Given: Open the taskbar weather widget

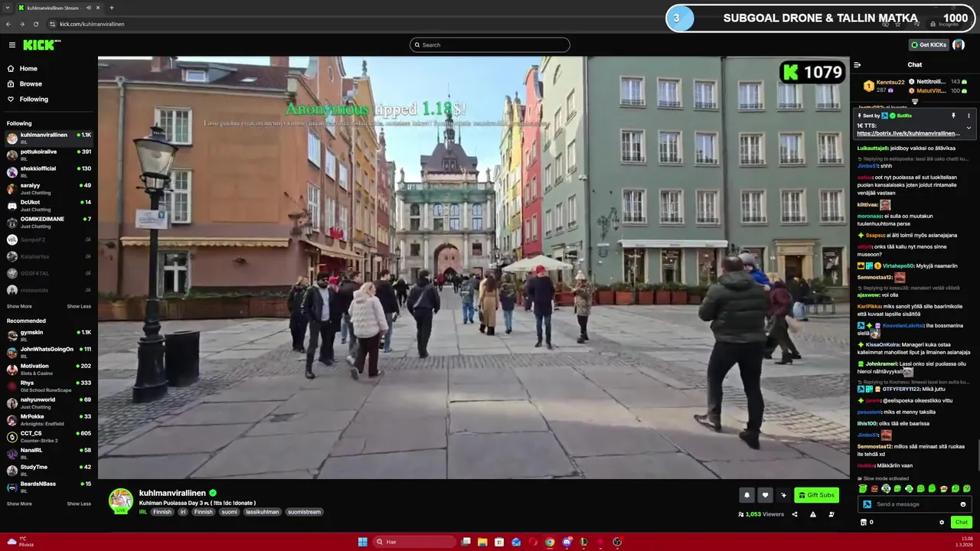Looking at the screenshot, I should point(19,542).
